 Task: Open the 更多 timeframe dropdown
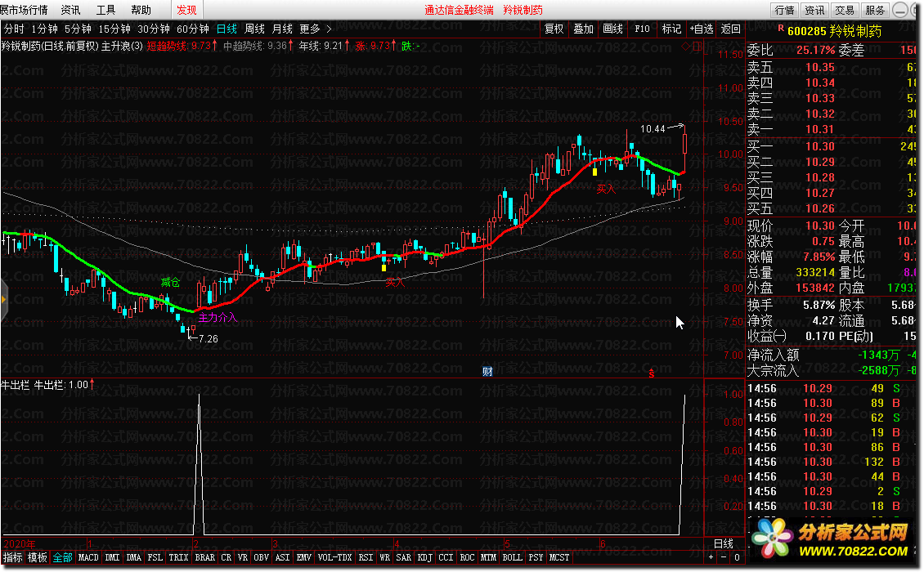[x=310, y=29]
